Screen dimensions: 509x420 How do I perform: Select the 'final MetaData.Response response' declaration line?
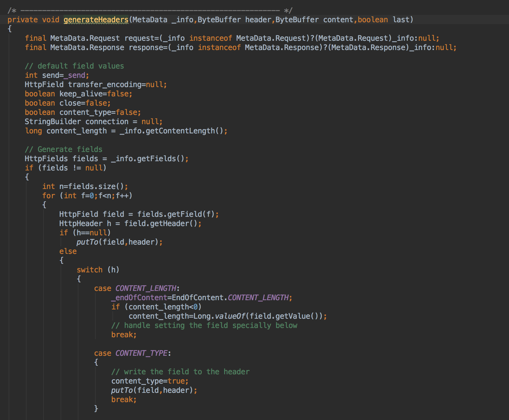click(241, 48)
